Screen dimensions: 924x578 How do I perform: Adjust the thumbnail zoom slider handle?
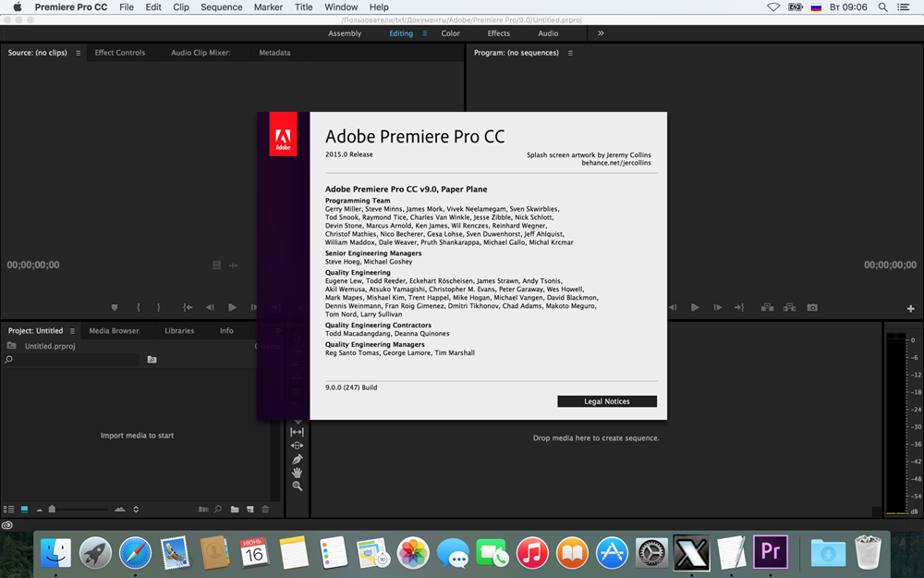[52, 509]
